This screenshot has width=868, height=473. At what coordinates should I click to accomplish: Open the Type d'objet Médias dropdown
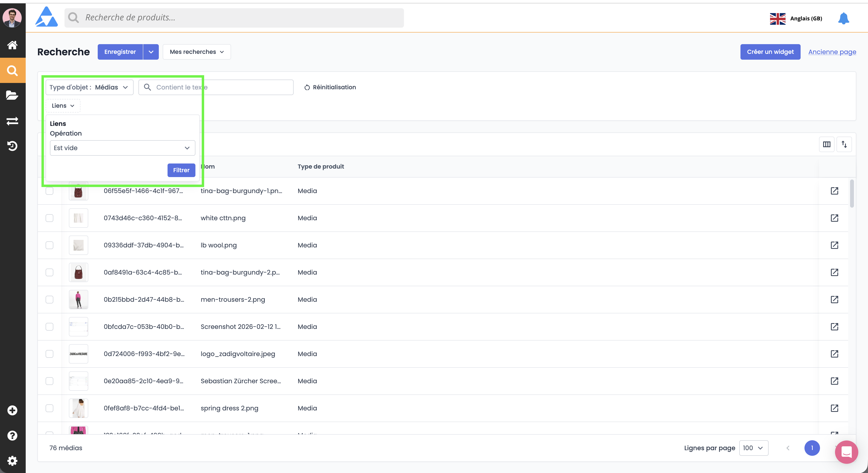[89, 87]
